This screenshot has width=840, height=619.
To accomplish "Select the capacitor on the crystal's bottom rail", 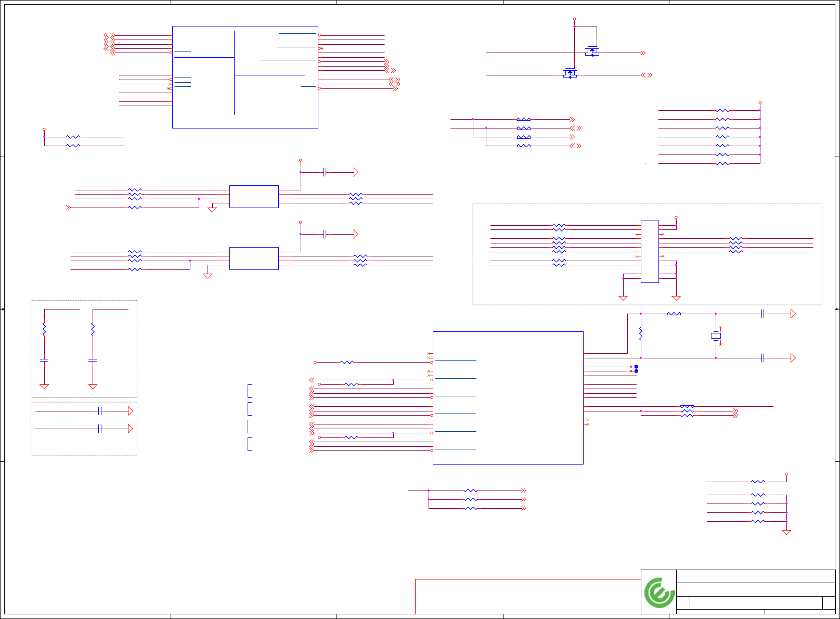I will tap(763, 358).
